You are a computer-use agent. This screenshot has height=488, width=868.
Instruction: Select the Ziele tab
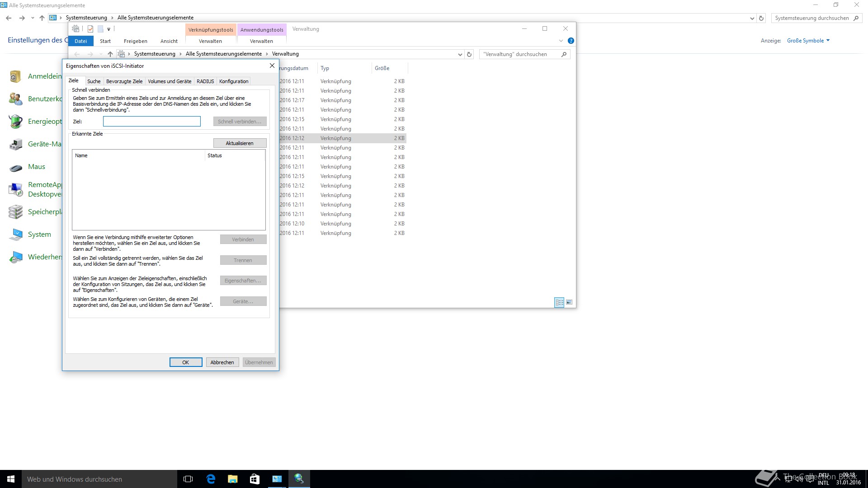click(x=74, y=80)
